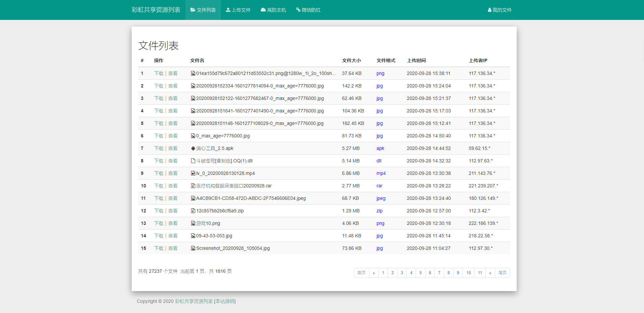Viewport: 644px width, 313px height.
Task: Click the image icon beside 游戏10.png
Action: coord(193,223)
